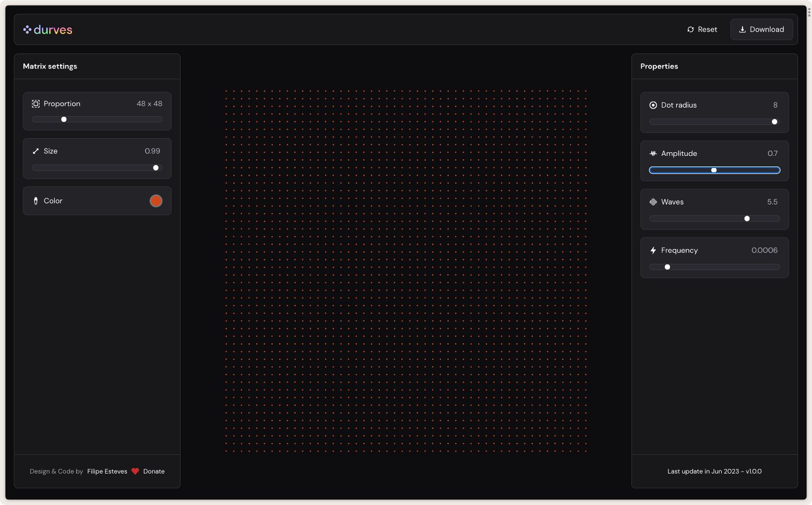The image size is (812, 505).
Task: Open the Donate link
Action: click(x=154, y=472)
